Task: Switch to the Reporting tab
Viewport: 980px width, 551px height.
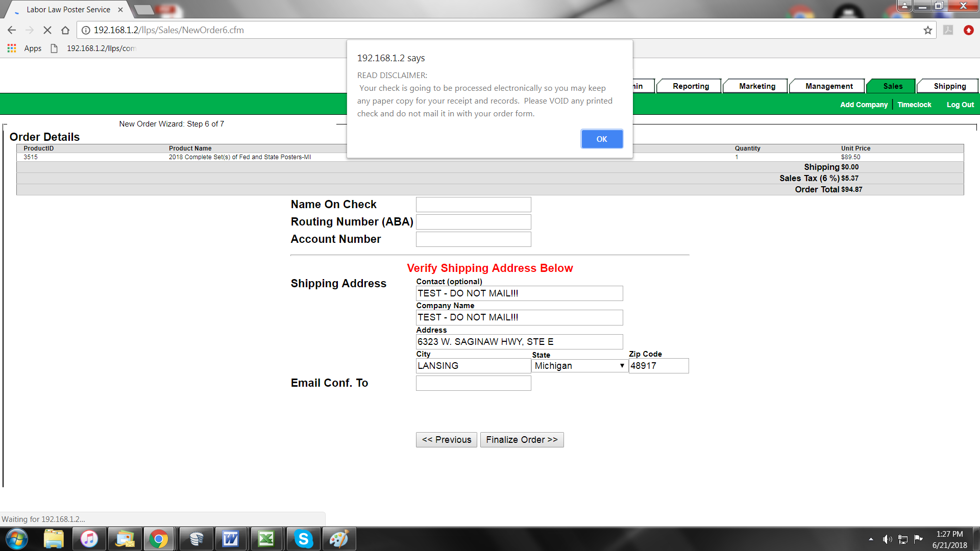Action: tap(690, 86)
